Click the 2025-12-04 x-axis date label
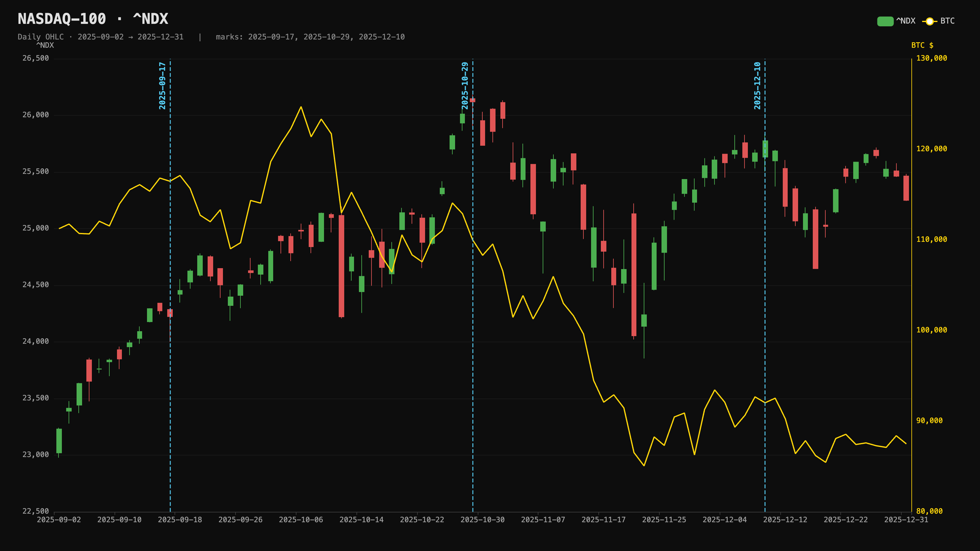 (725, 520)
